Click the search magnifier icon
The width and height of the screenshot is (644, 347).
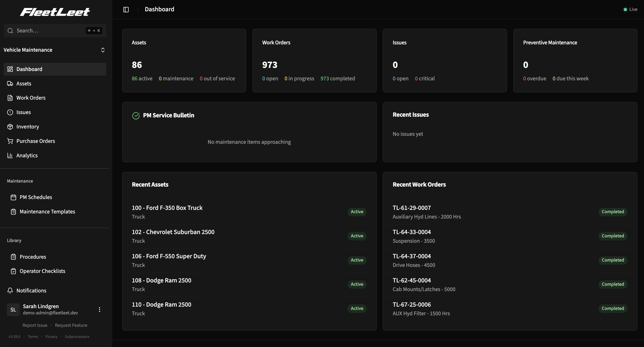coord(10,30)
